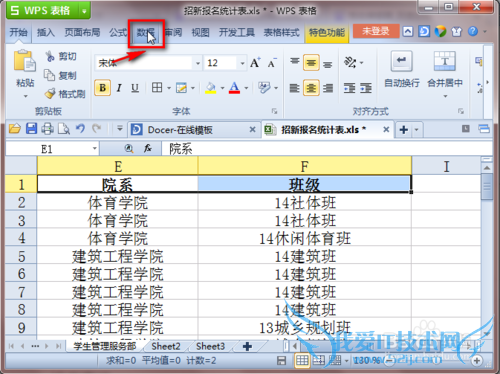
Task: Click the fx insert function icon
Action: click(x=148, y=148)
